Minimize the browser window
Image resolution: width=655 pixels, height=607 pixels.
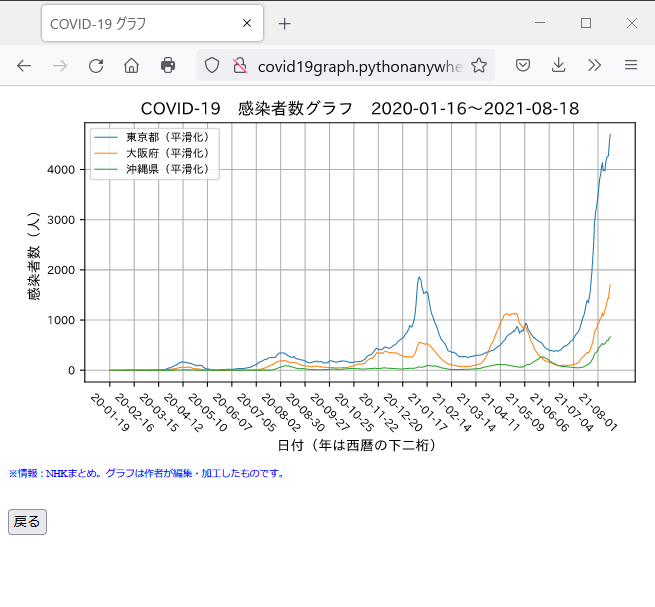(540, 23)
